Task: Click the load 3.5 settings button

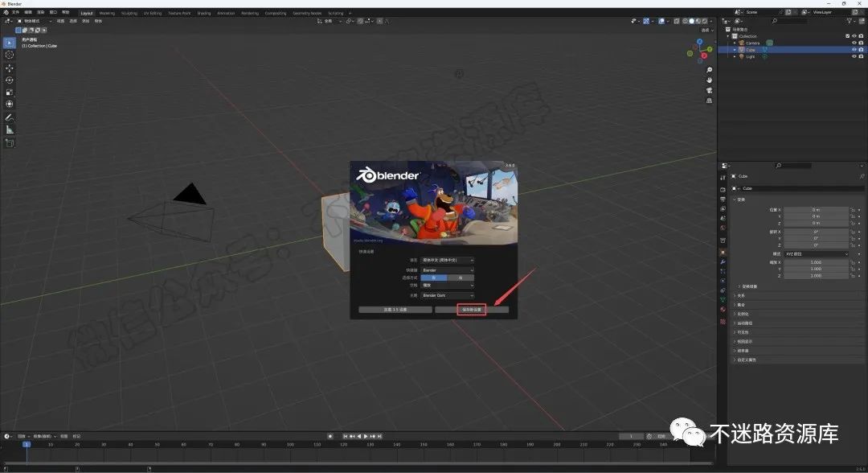Action: click(x=395, y=310)
